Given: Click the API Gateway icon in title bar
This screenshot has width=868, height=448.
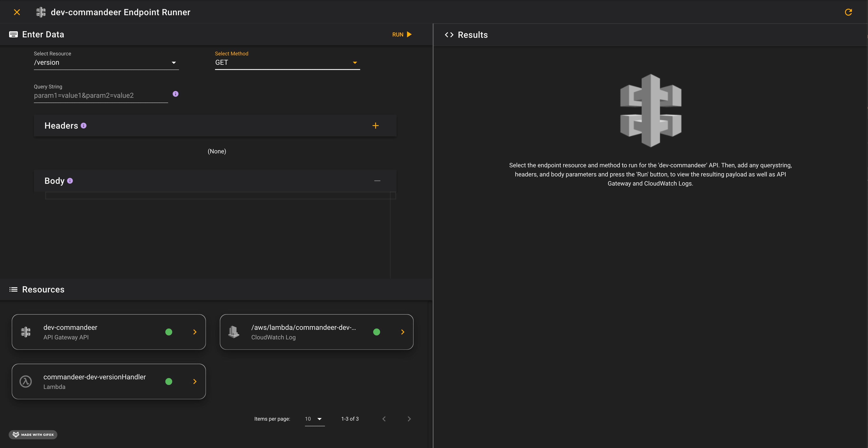Looking at the screenshot, I should 41,12.
